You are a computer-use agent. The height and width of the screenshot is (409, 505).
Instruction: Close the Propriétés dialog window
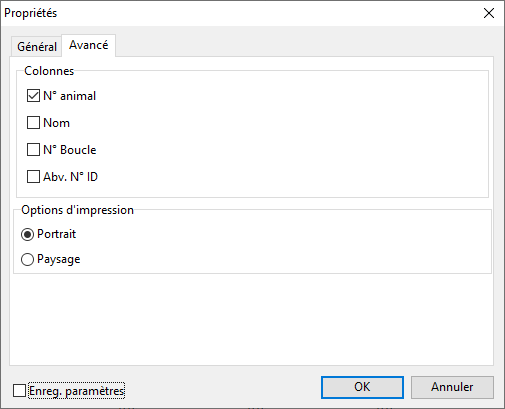[489, 13]
